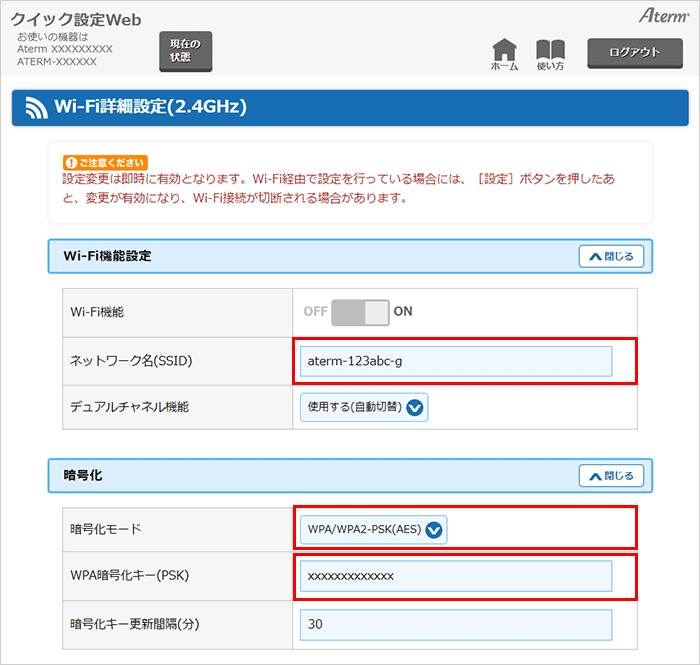The image size is (700, 665).
Task: Open the 現在の状態 status button
Action: coord(185,51)
